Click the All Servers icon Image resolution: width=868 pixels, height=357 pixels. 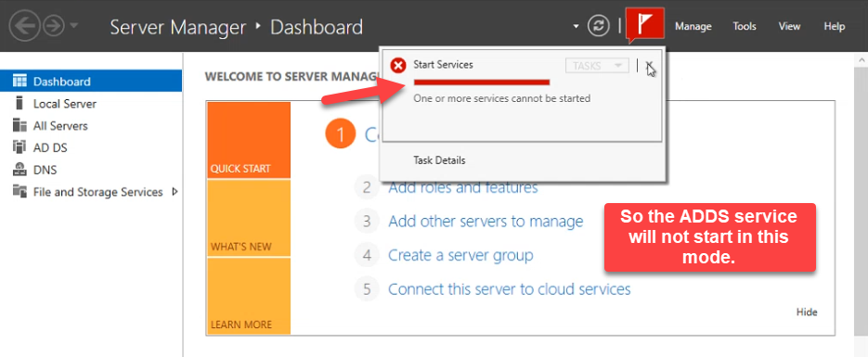pos(19,125)
